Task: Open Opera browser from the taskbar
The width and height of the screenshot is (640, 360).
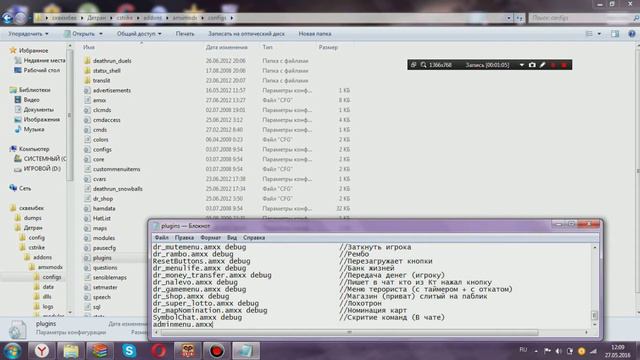Action: click(x=158, y=351)
